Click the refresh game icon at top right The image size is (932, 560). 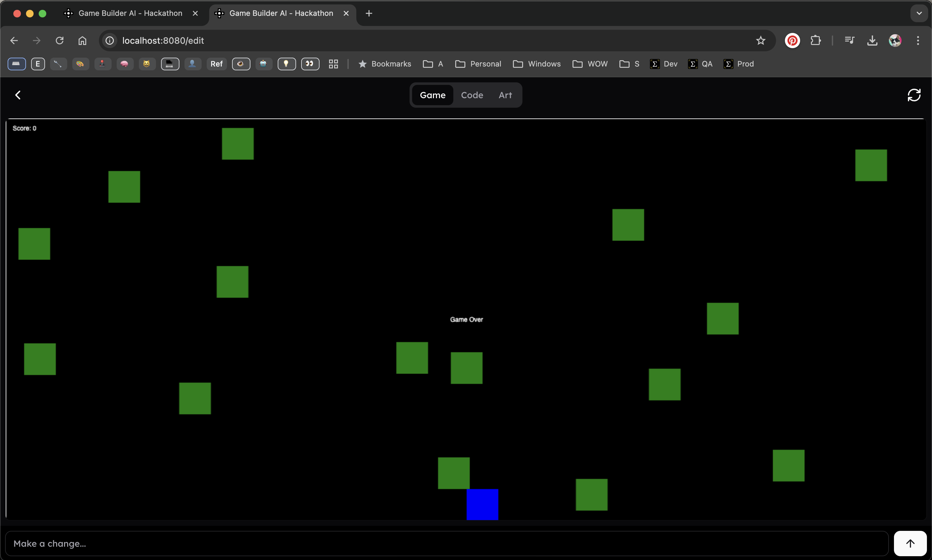914,95
